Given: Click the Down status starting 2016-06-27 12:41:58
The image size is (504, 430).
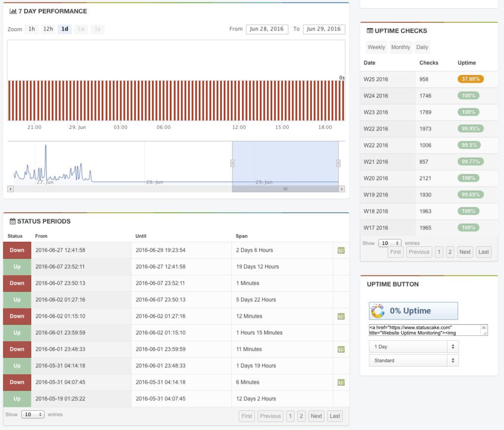Looking at the screenshot, I should point(17,250).
